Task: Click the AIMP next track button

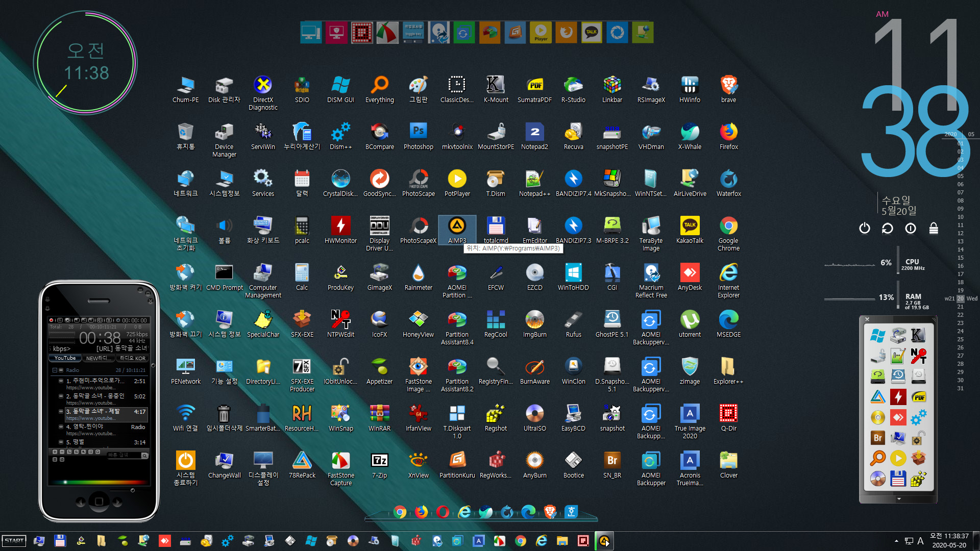Action: click(x=117, y=502)
